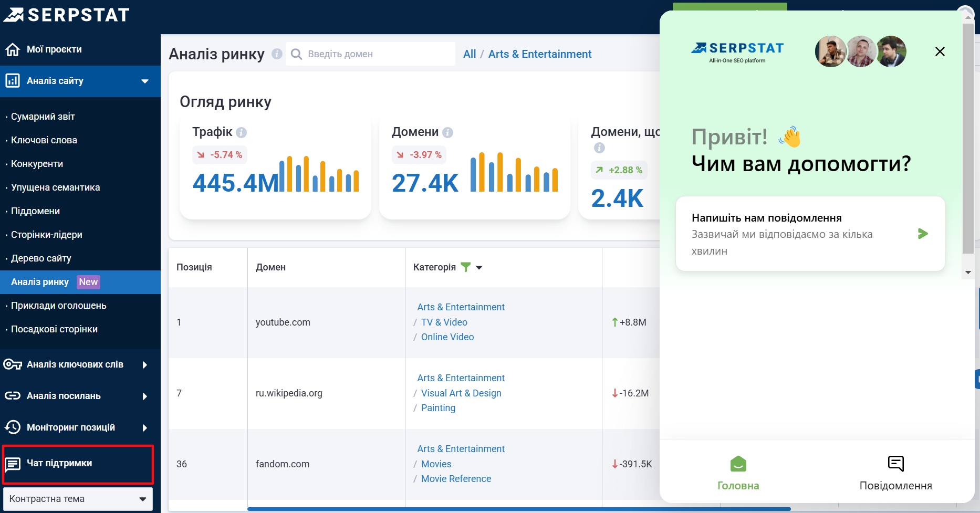Select Аналіз ринку menu item
The image size is (980, 513).
(x=80, y=282)
